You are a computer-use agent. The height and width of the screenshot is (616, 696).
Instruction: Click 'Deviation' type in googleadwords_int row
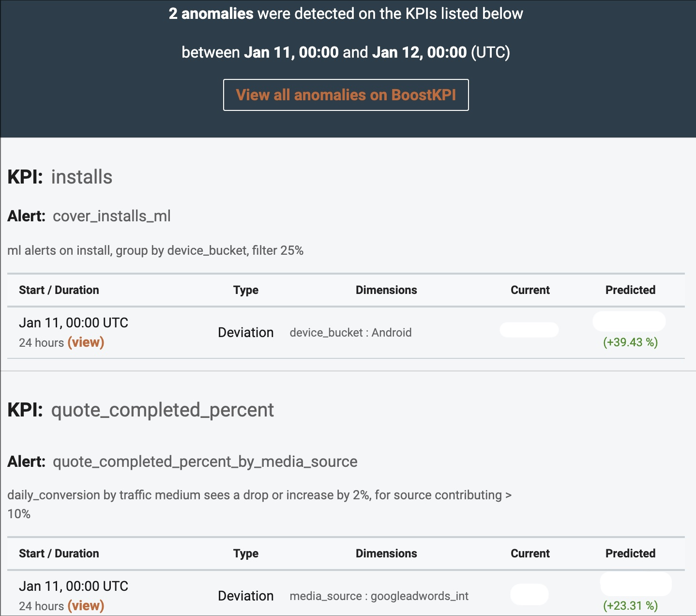[246, 596]
